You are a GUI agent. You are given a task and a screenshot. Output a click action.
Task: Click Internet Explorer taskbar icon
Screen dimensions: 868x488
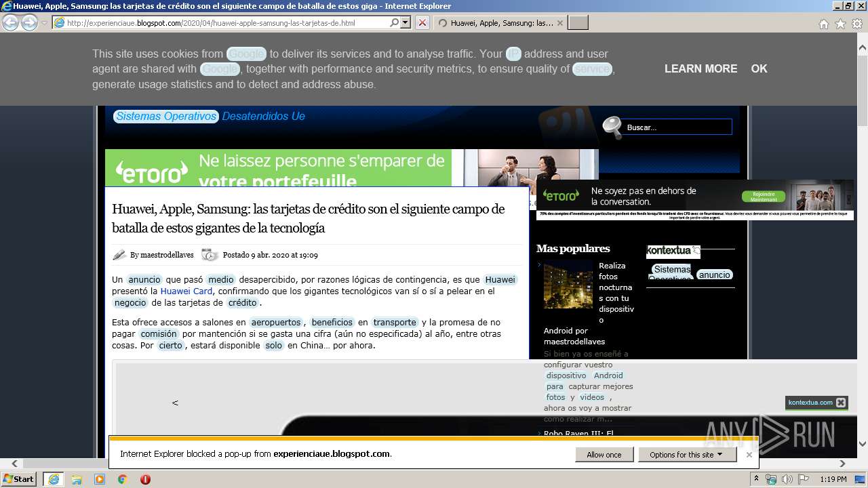tap(53, 479)
